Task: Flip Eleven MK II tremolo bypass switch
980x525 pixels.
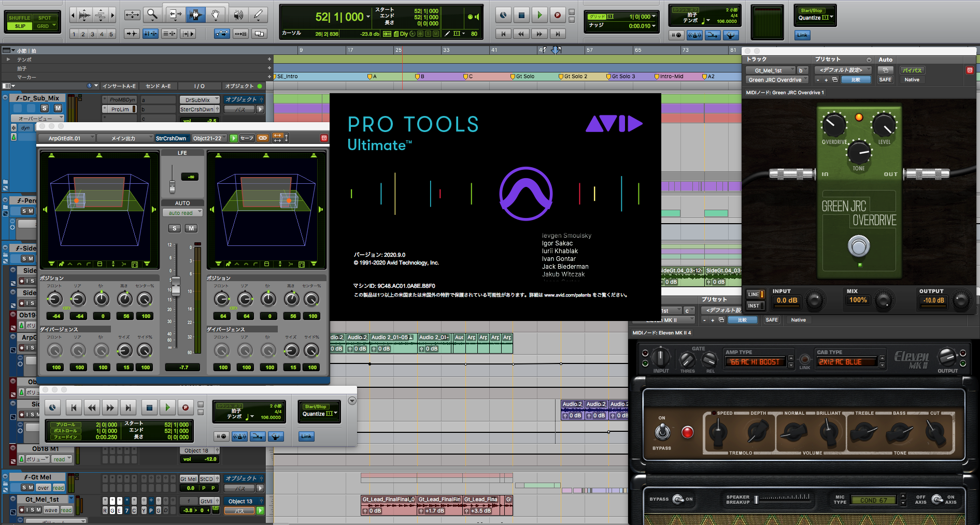Action: 662,431
